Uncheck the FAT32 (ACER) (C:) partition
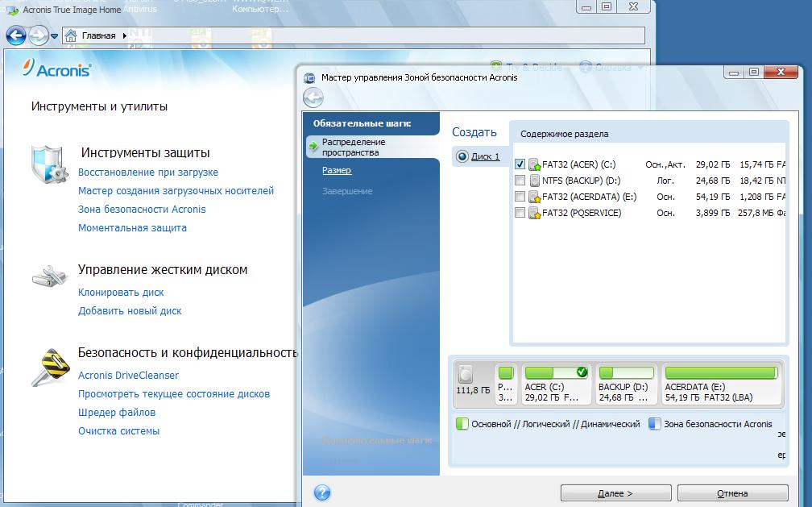 (520, 164)
